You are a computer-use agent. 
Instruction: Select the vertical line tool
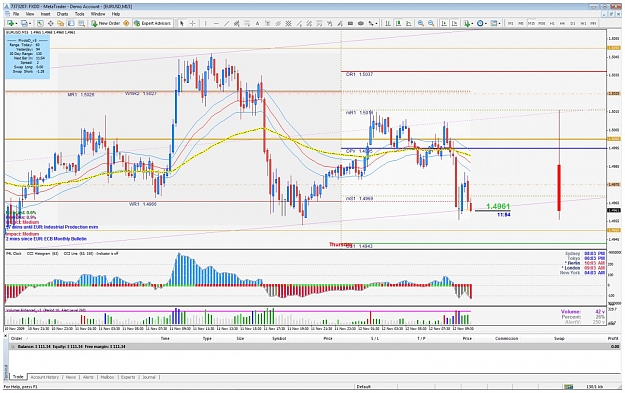[206, 23]
